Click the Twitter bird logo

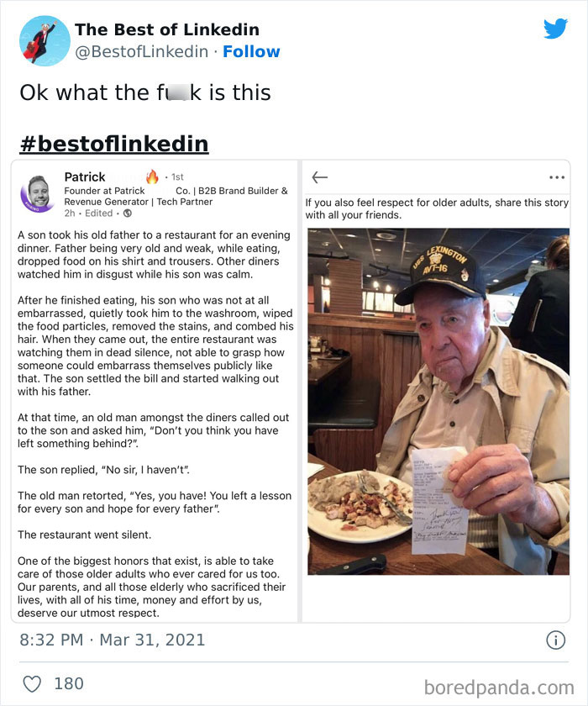(555, 29)
